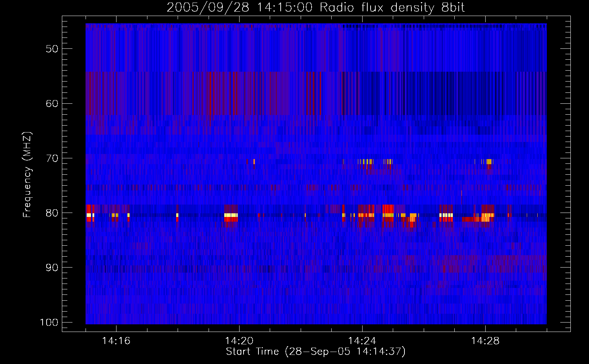589x364 pixels.
Task: Click the 50 MHz frequency tick label
Action: [52, 49]
